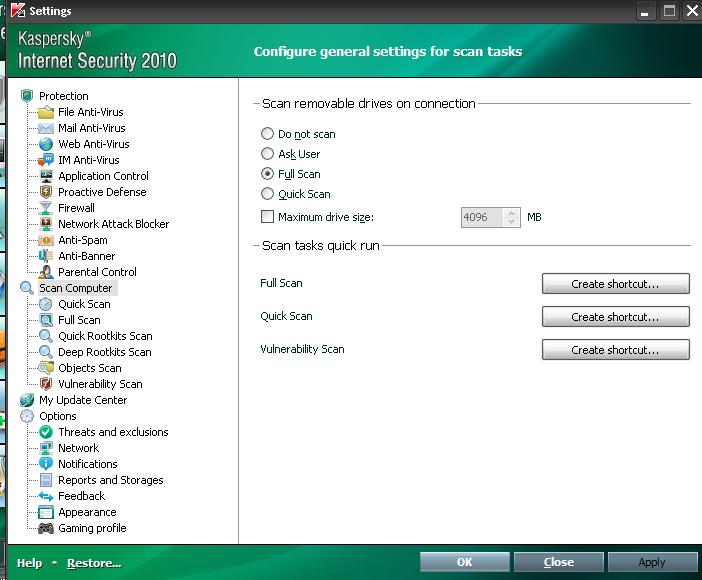Viewport: 702px width, 580px height.
Task: Create shortcut for Full Scan
Action: pos(615,284)
